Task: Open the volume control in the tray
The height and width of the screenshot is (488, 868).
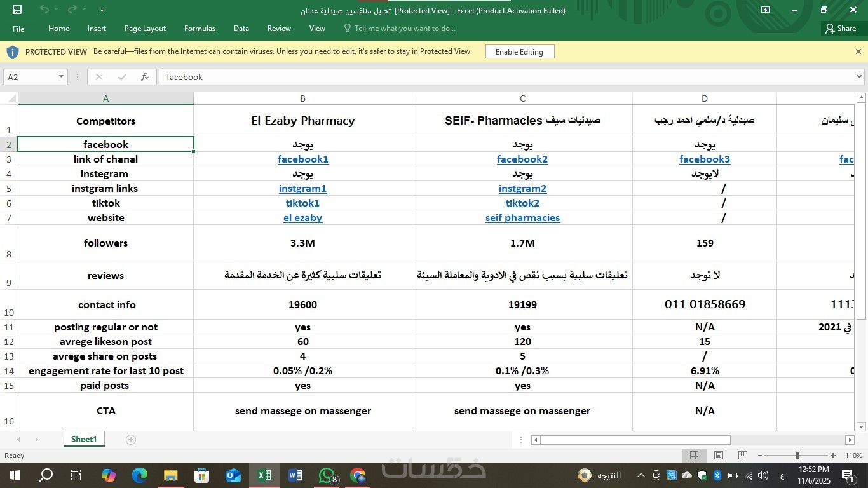Action: (763, 475)
